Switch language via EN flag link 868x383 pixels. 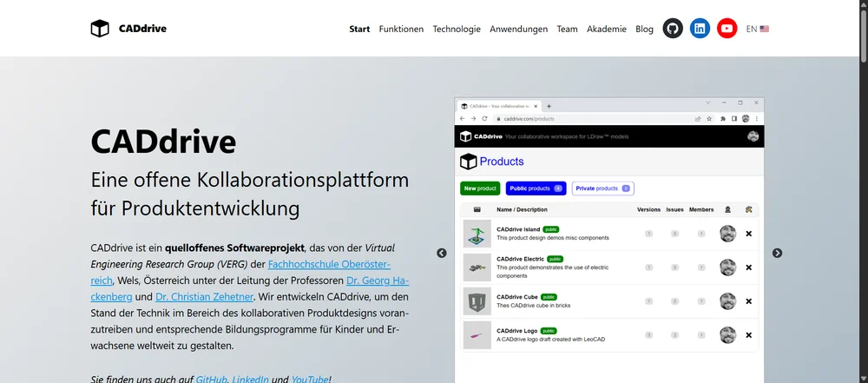click(757, 29)
